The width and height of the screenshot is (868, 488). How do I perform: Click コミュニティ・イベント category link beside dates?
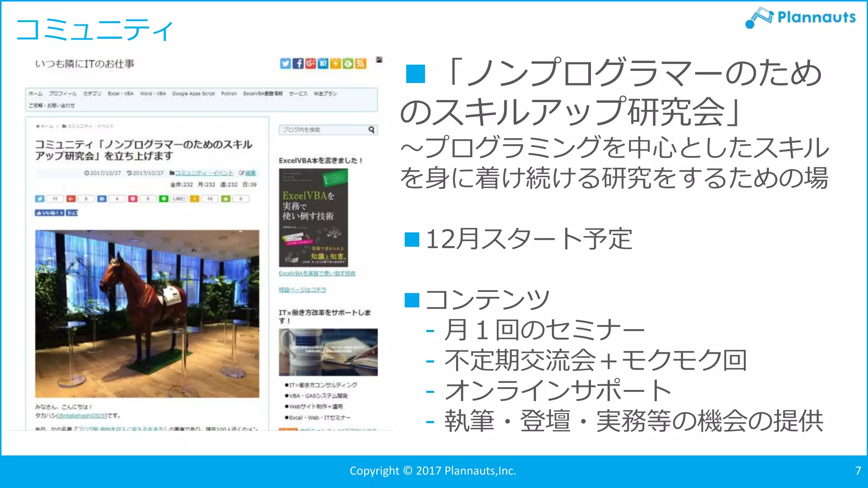(x=204, y=173)
